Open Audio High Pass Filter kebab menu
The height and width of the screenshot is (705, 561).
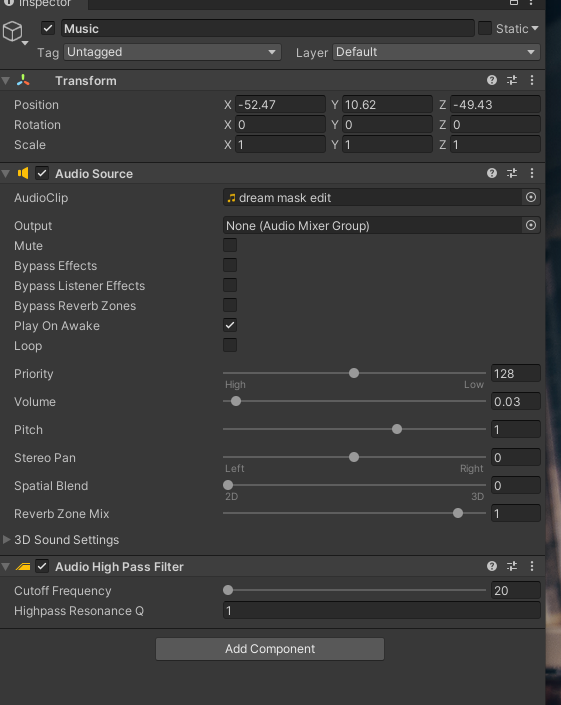[532, 567]
